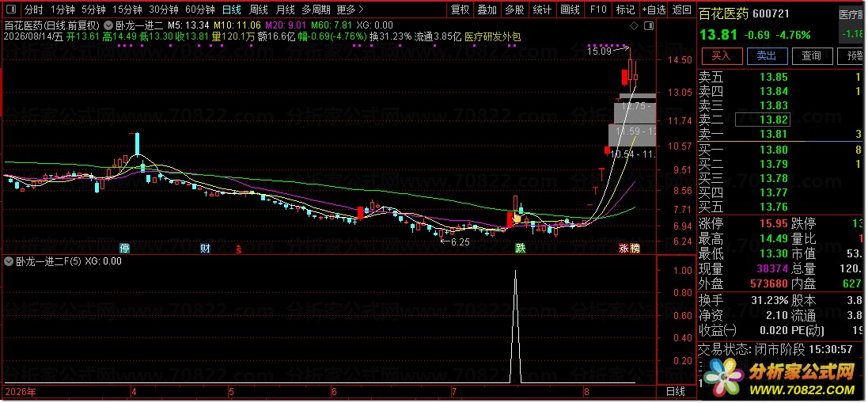Switch to 周线 weekly chart
Image resolution: width=868 pixels, height=403 pixels.
259,10
